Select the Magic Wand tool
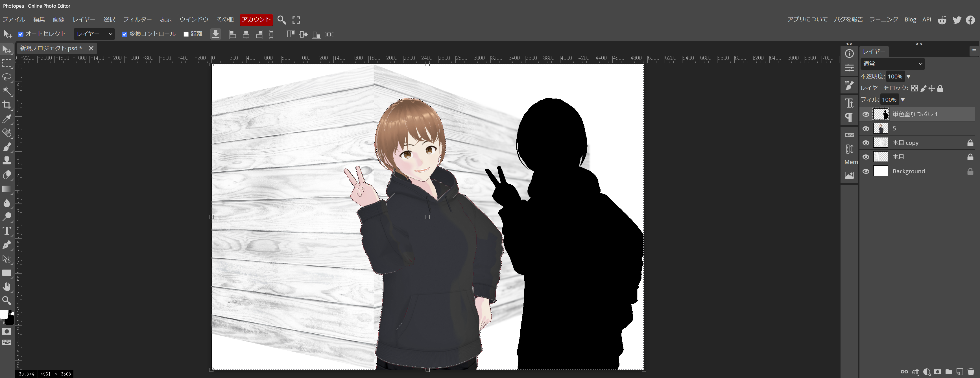The width and height of the screenshot is (980, 378). pyautogui.click(x=6, y=91)
